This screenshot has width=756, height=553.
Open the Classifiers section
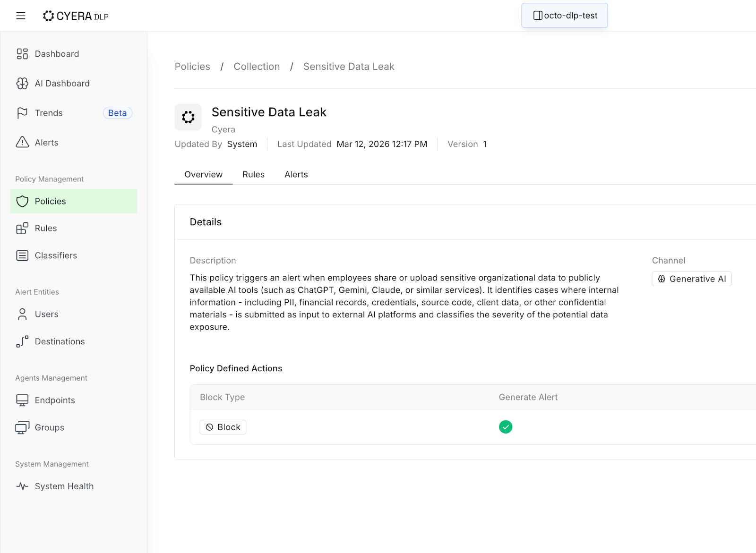pos(55,255)
